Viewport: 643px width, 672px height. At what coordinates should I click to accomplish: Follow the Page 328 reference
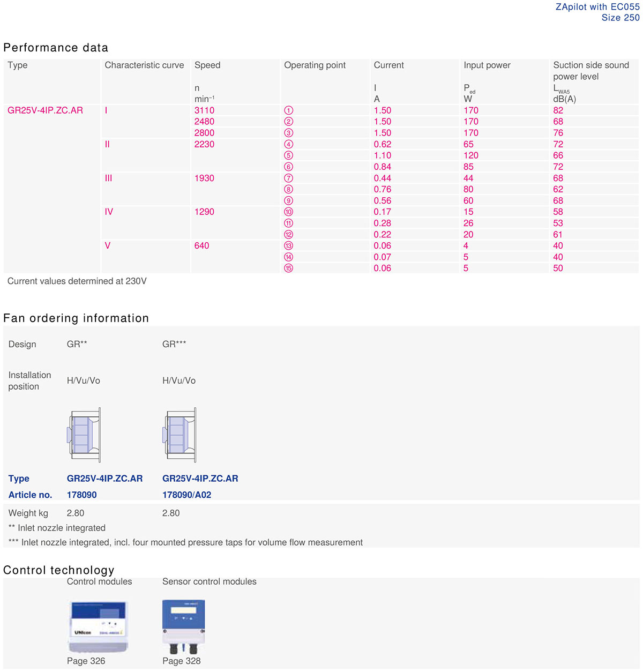pyautogui.click(x=182, y=661)
